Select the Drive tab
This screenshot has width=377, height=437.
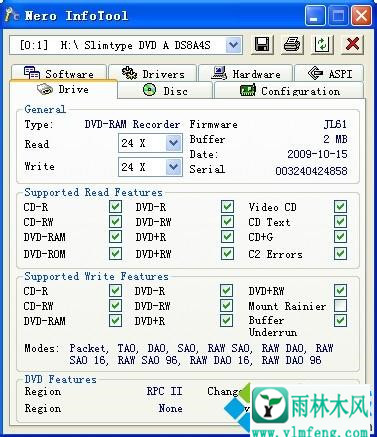(x=63, y=89)
